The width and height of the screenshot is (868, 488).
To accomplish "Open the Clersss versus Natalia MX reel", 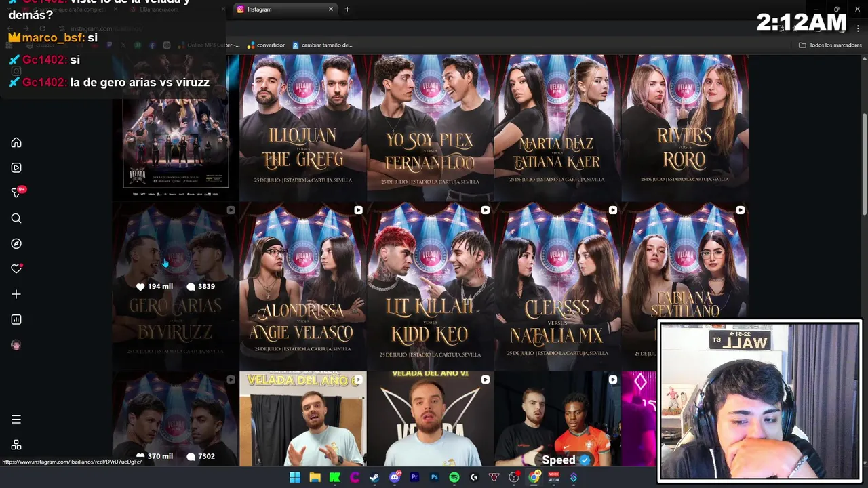I will click(x=557, y=286).
